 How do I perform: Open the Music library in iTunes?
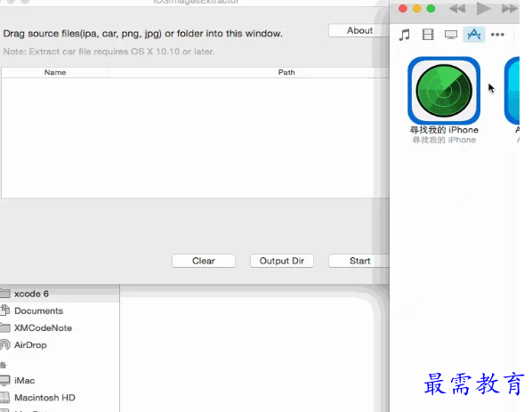[405, 35]
